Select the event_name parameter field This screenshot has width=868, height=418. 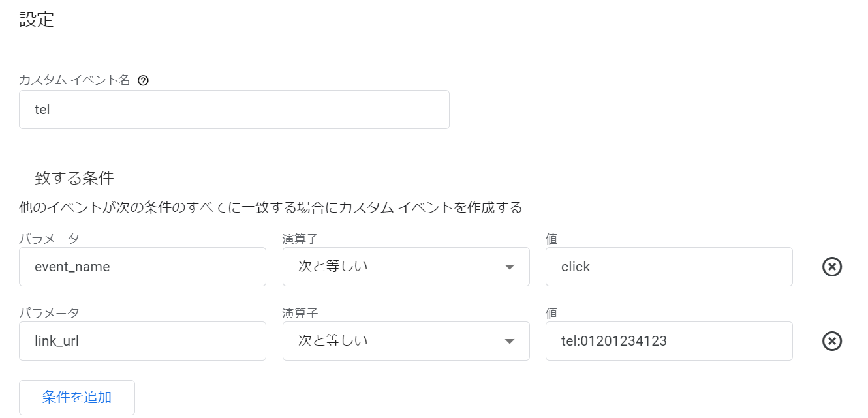click(x=142, y=267)
